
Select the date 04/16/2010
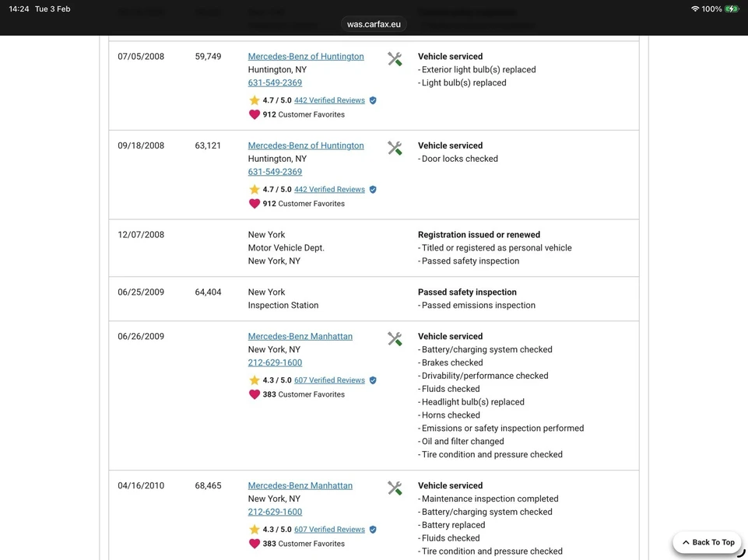click(141, 485)
